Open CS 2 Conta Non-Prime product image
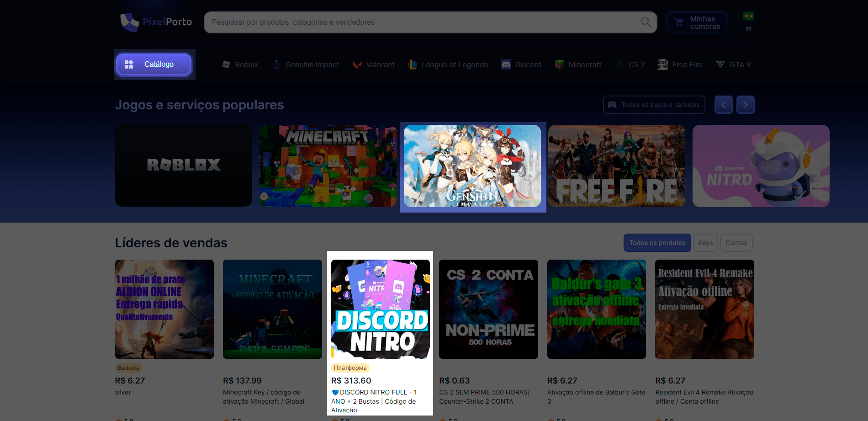Image resolution: width=868 pixels, height=421 pixels. click(x=488, y=309)
